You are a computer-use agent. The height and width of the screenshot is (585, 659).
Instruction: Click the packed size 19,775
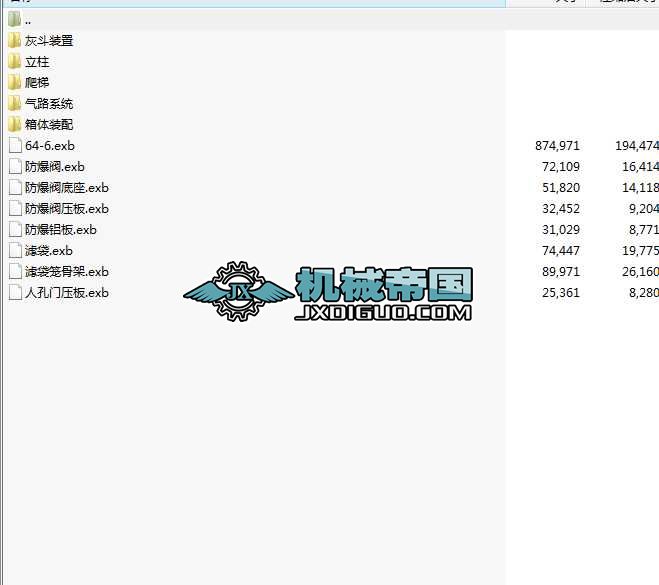tap(640, 251)
